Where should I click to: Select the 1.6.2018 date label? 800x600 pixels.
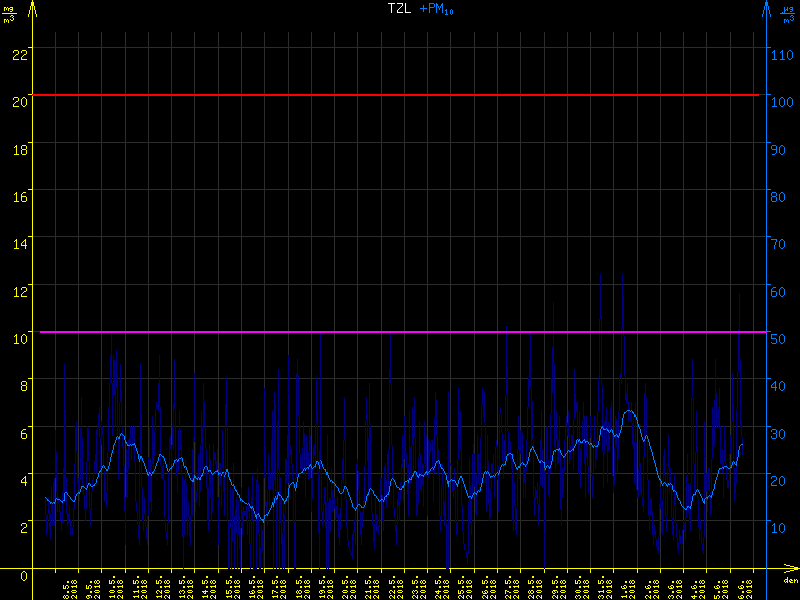[626, 587]
